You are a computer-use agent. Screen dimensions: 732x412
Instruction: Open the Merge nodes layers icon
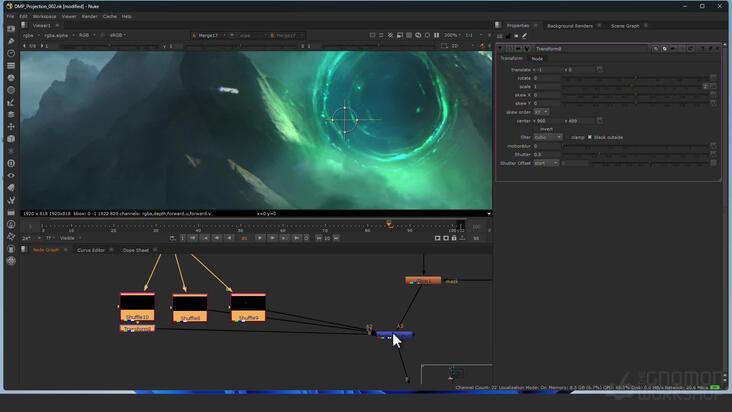pos(11,114)
